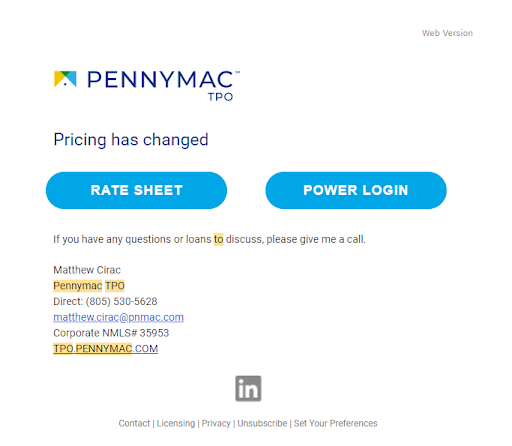
Task: Open the Licensing footer link
Action: (176, 423)
